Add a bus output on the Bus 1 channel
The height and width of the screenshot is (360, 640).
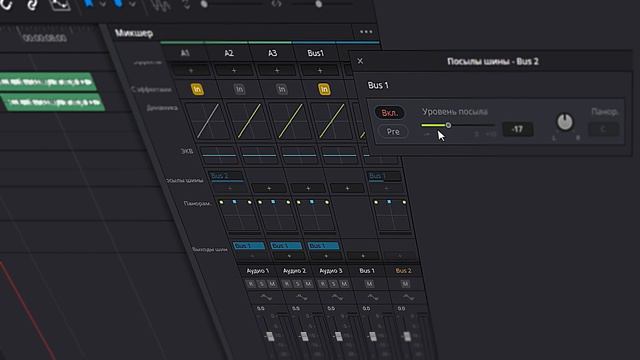pyautogui.click(x=363, y=256)
